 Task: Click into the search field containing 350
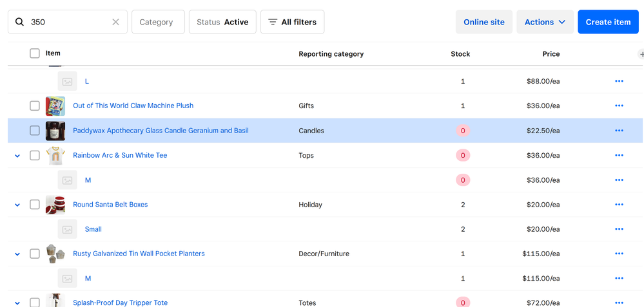click(68, 22)
